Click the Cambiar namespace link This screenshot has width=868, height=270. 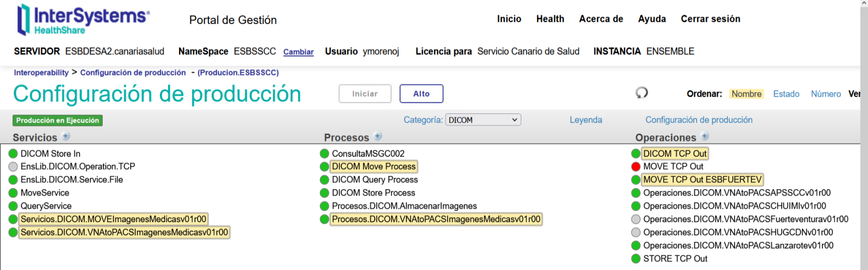[298, 52]
